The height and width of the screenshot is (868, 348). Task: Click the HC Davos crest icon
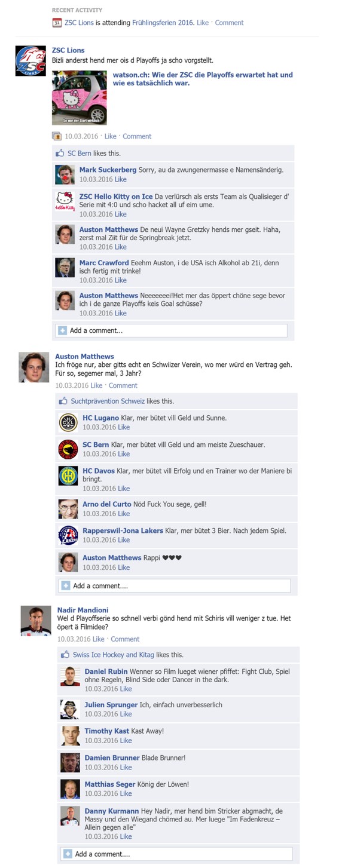[x=68, y=476]
